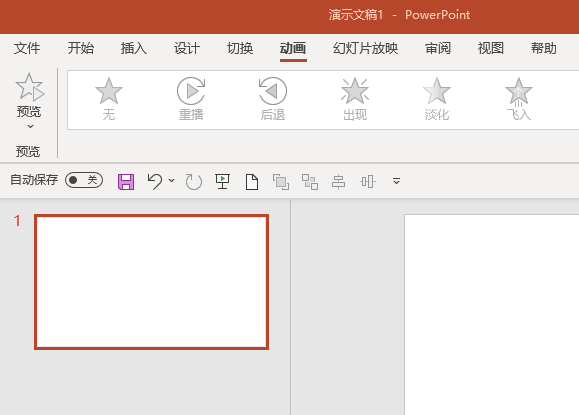Click the 预览 animation preview star icon
This screenshot has width=579, height=415.
tap(30, 87)
